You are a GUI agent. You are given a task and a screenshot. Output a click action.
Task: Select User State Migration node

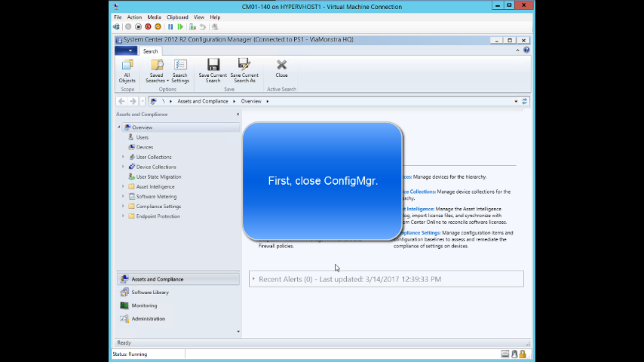[x=158, y=176]
